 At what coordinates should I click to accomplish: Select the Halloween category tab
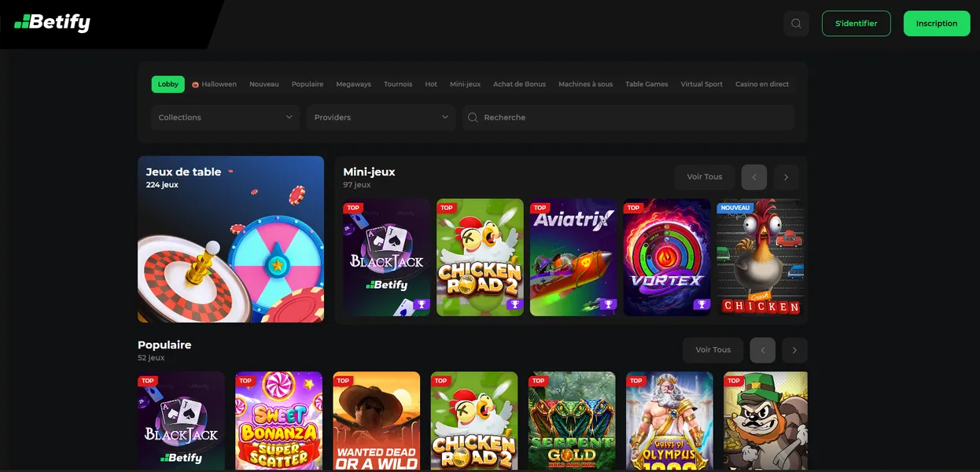pyautogui.click(x=214, y=84)
